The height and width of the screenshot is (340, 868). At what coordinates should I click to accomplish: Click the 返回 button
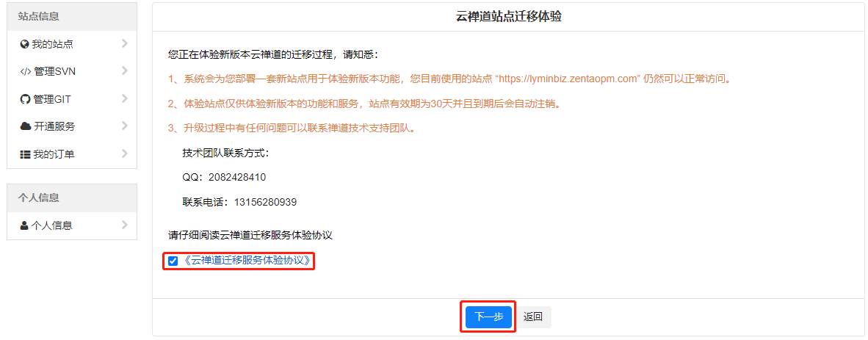coord(532,317)
